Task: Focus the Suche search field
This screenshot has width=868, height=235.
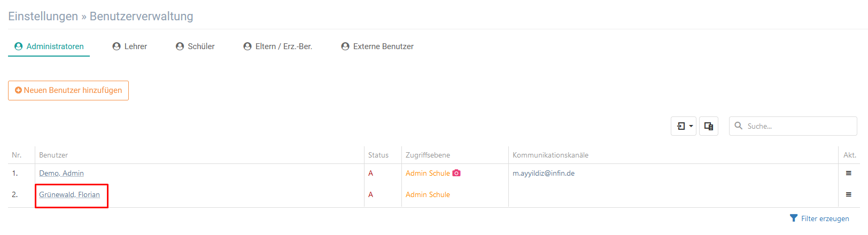Action: click(x=793, y=126)
